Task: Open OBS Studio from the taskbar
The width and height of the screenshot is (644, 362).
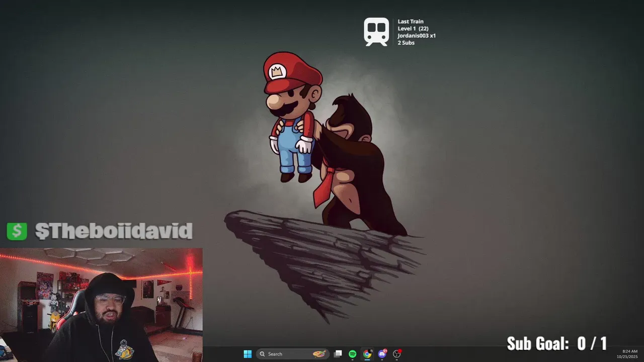Action: 397,354
